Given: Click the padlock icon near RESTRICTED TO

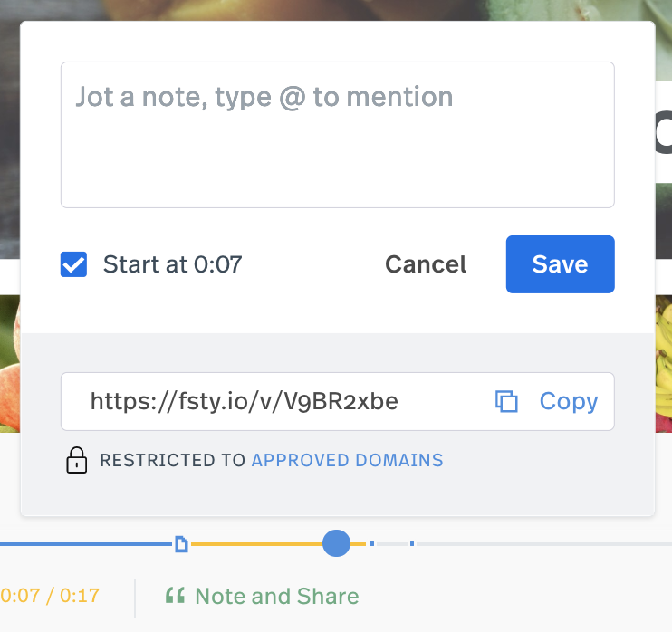Looking at the screenshot, I should pyautogui.click(x=77, y=460).
